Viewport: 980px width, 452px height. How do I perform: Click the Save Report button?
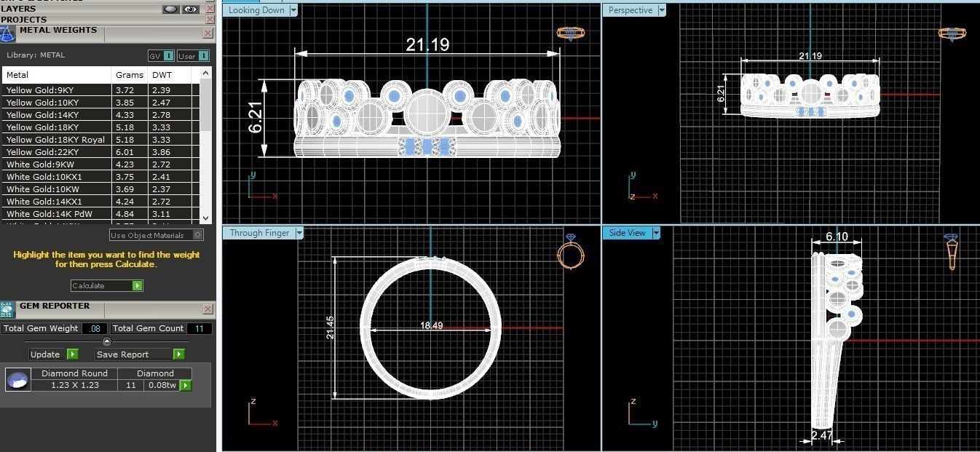[140, 354]
